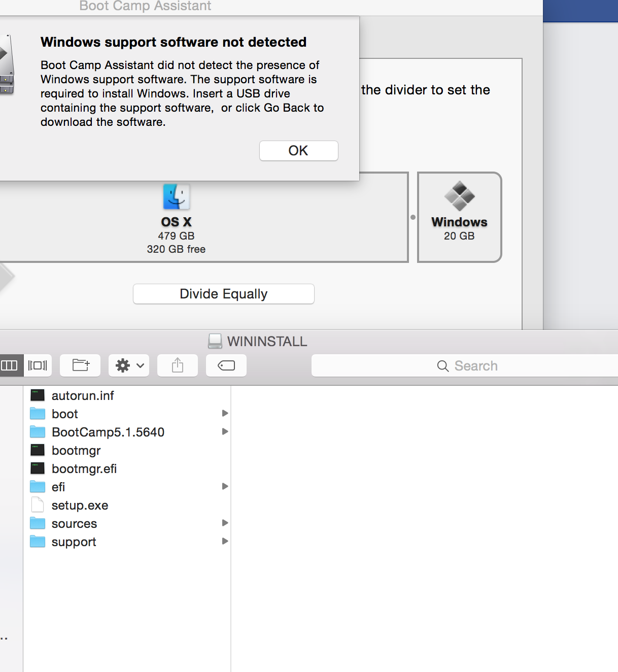Select the autorun.inf file
Viewport: 618px width, 672px height.
tap(127, 395)
